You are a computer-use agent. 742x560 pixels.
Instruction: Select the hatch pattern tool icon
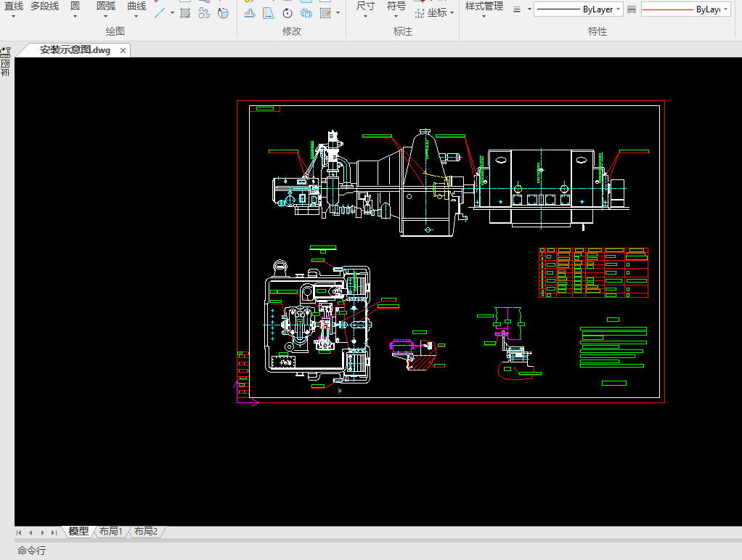[185, 13]
